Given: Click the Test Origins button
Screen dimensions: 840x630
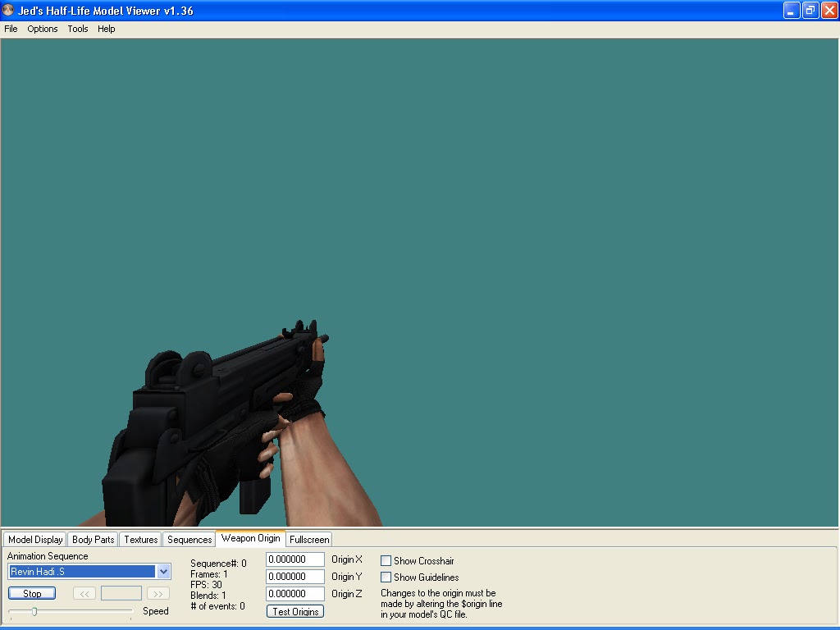Looking at the screenshot, I should [295, 611].
